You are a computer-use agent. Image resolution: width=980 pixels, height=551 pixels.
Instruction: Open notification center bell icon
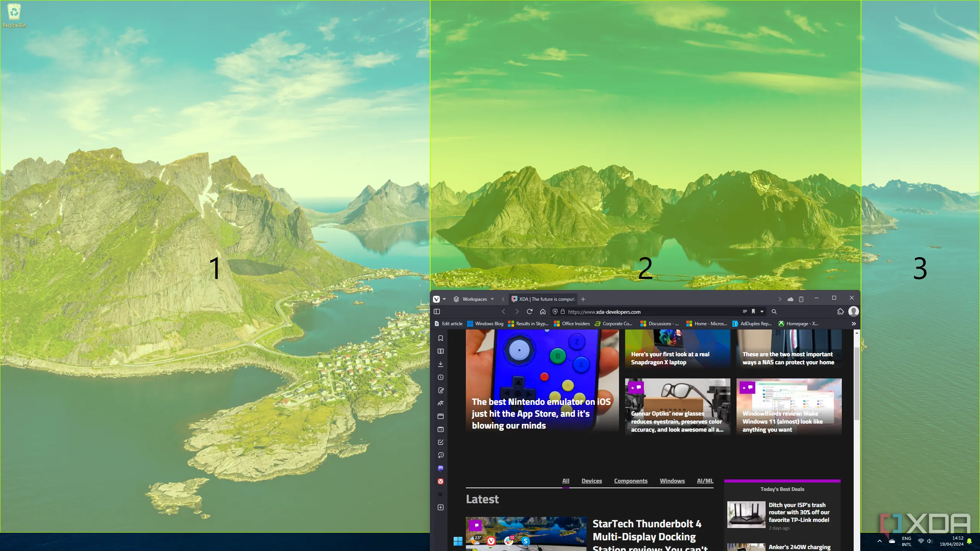pyautogui.click(x=969, y=541)
